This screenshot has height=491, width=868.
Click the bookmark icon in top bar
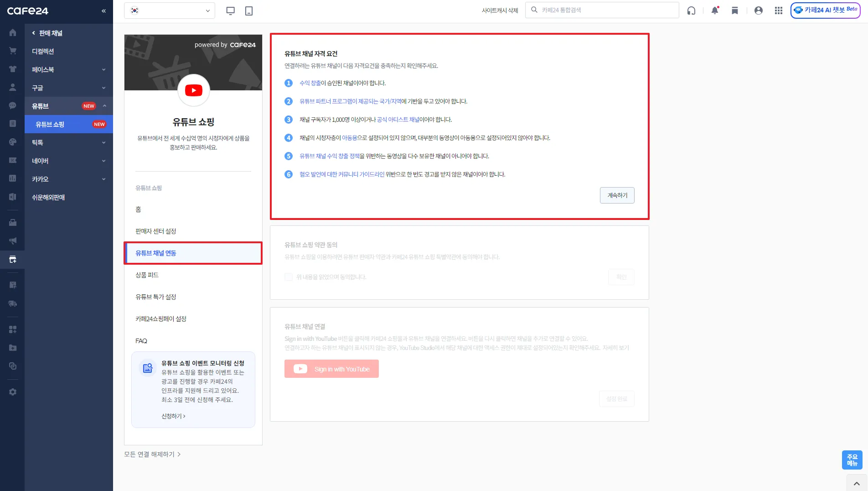[x=735, y=10]
